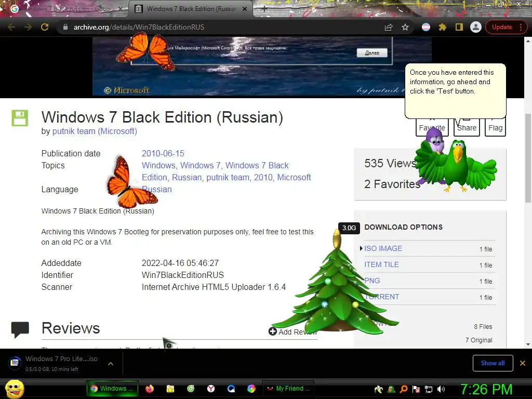The image size is (532, 399).
Task: Click Add Review under Reviews
Action: click(292, 331)
